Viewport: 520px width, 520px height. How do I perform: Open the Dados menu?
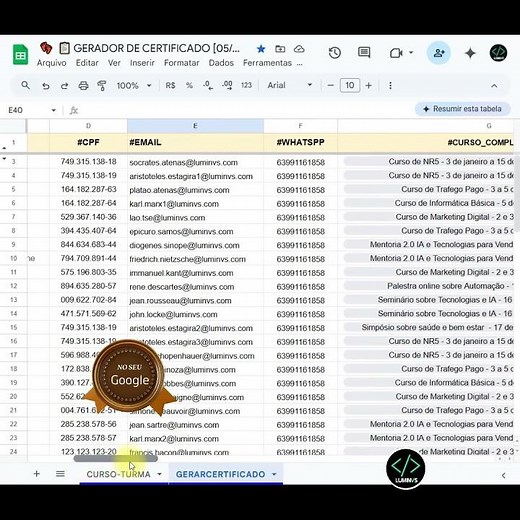point(221,63)
